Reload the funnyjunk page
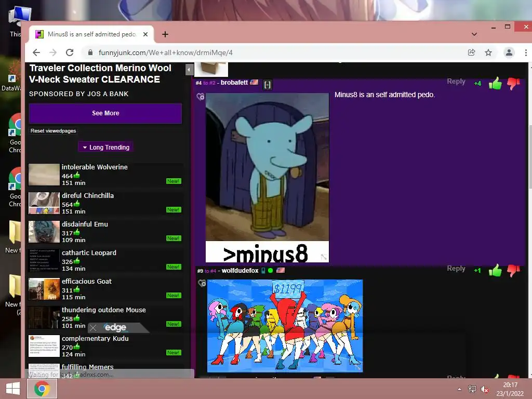532x399 pixels. tap(70, 52)
